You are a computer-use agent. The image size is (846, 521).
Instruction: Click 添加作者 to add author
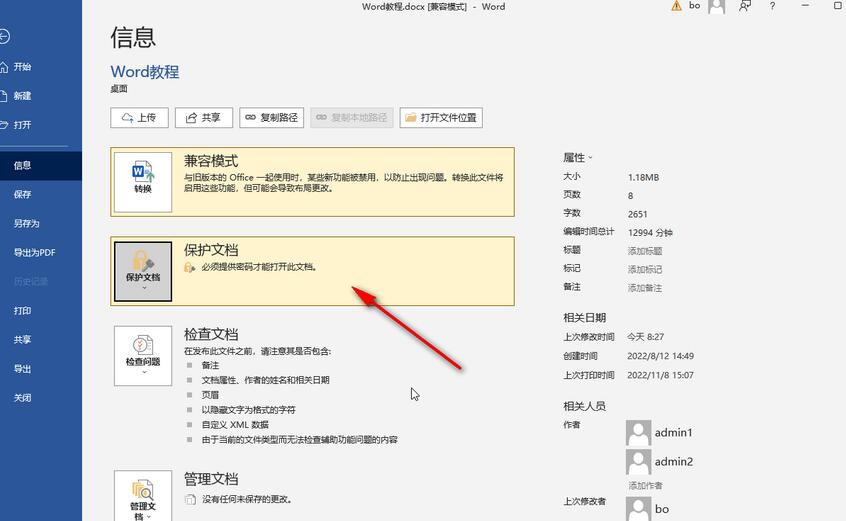[645, 486]
